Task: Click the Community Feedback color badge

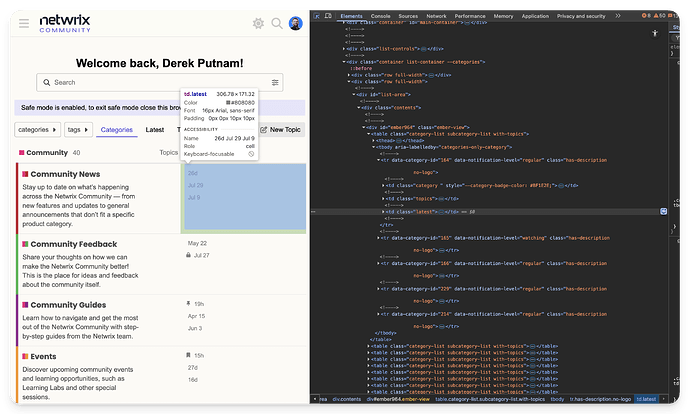Action: coord(25,244)
